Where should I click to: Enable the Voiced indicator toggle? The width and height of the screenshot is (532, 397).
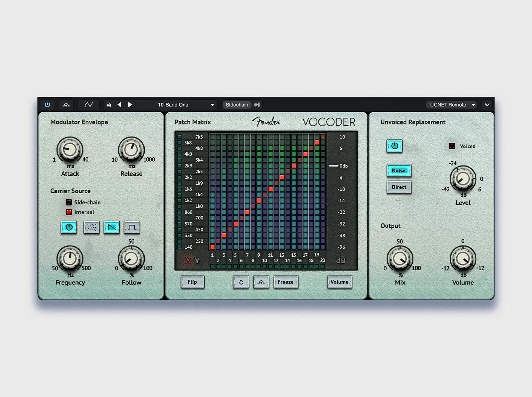452,146
